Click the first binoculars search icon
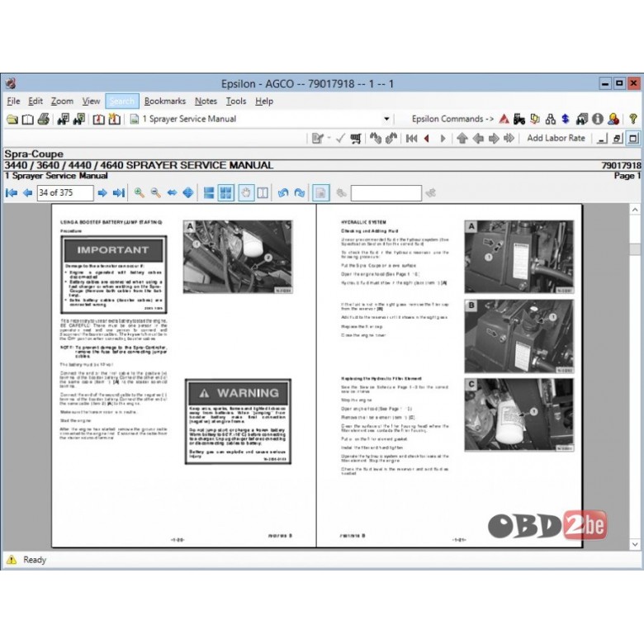This screenshot has width=644, height=644. point(64,119)
